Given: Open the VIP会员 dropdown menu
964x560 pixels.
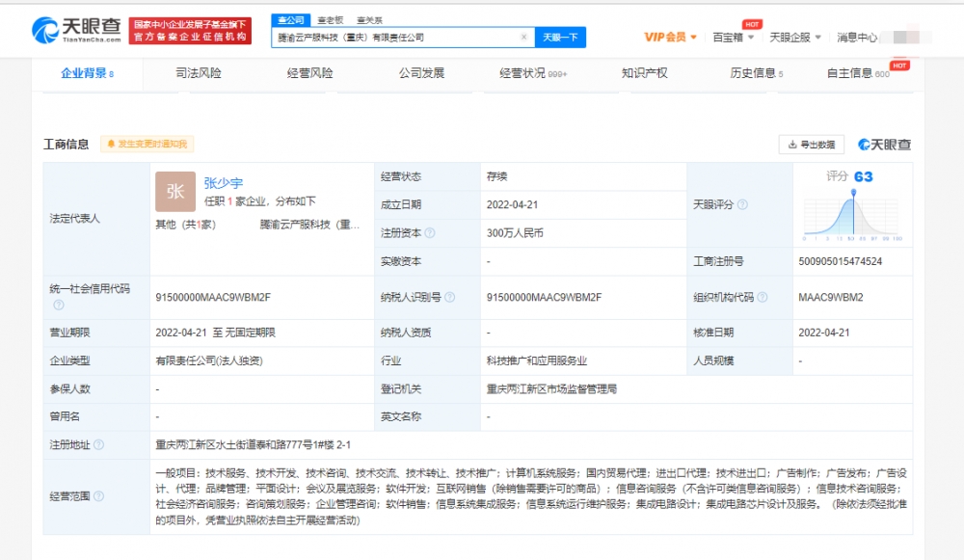Looking at the screenshot, I should pos(670,37).
